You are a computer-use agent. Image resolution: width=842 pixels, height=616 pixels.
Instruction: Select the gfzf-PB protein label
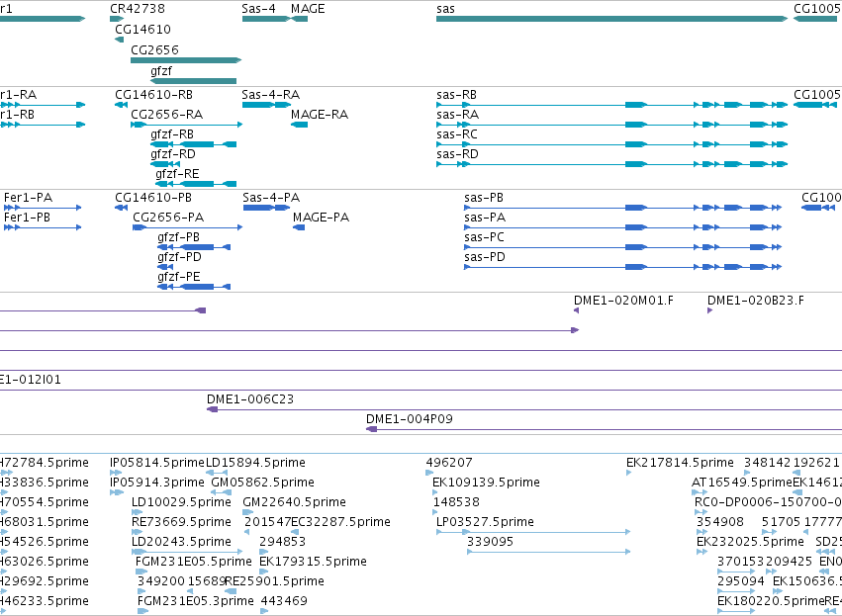click(x=178, y=237)
